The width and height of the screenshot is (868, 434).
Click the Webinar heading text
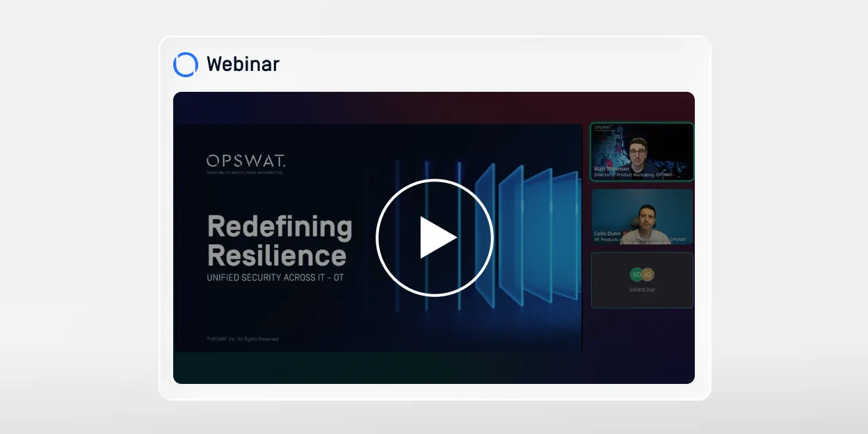[243, 65]
